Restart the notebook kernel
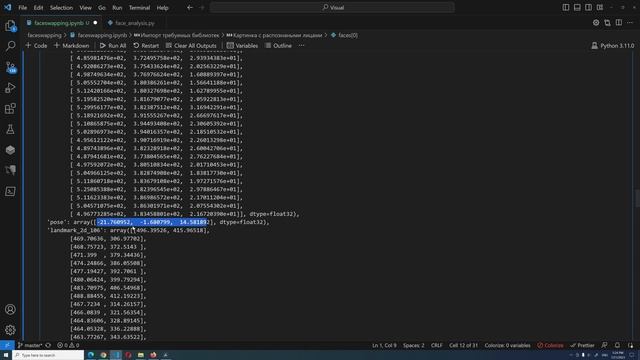640x360 pixels. 146,46
